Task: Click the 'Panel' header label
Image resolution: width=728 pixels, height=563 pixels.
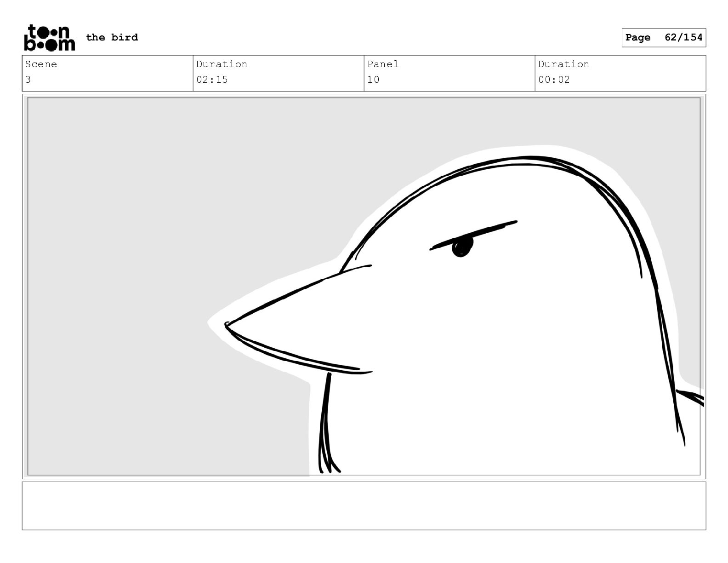Action: pos(383,64)
